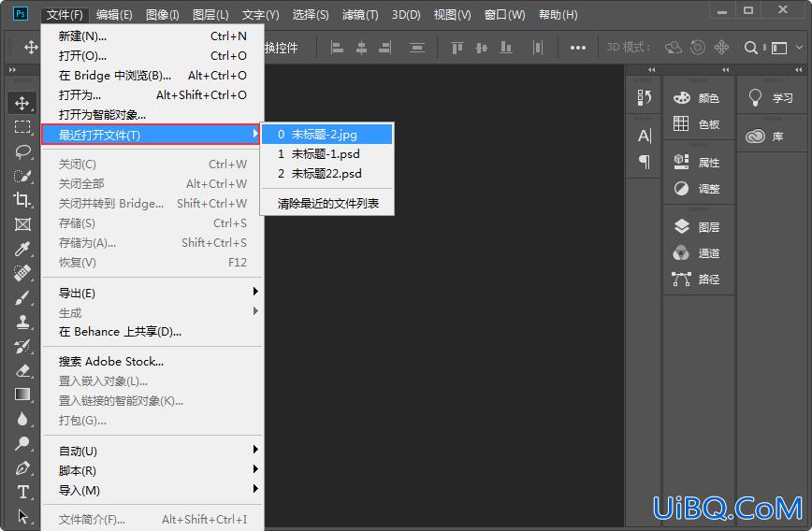
Task: Open the Window menu
Action: (x=504, y=15)
